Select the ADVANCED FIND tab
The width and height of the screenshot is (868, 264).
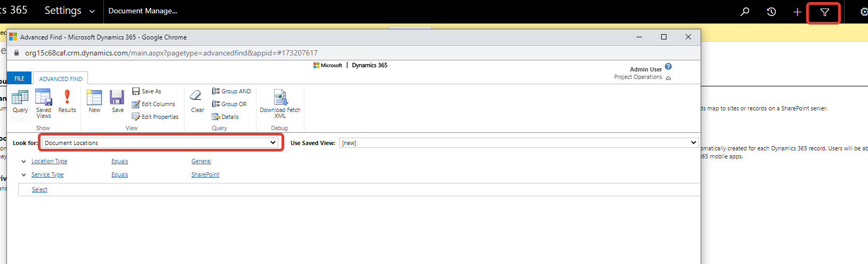(61, 79)
